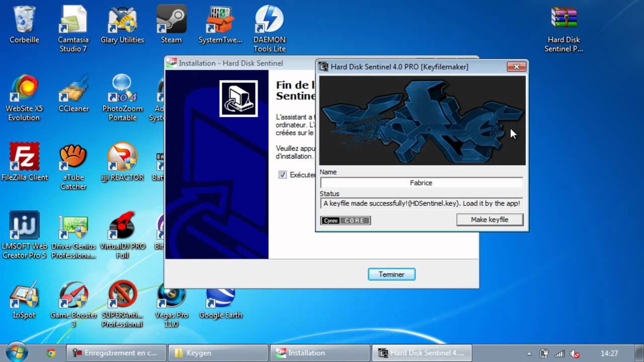Viewport: 644px width, 362px height.
Task: Open FileZilla Client shortcut
Action: 24,162
